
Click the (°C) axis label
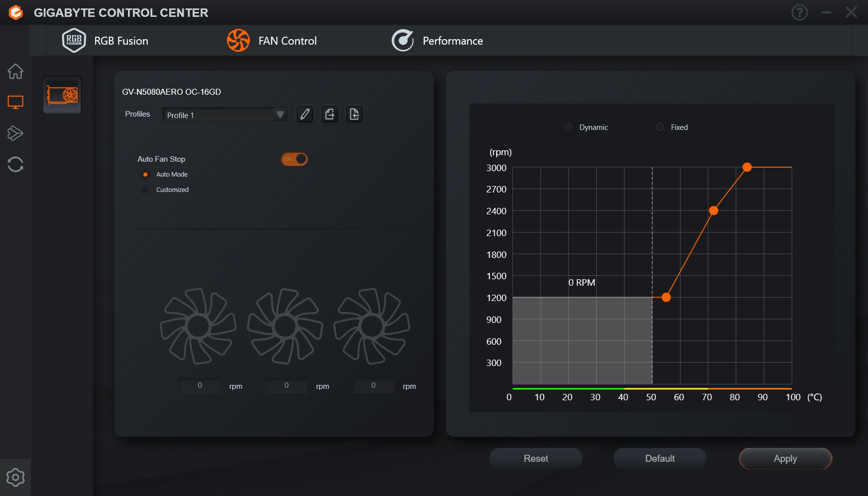(814, 397)
